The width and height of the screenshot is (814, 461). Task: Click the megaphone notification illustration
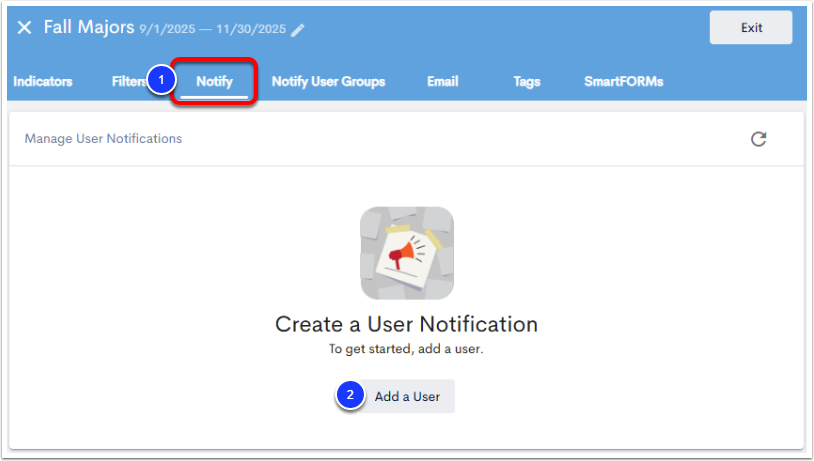point(407,253)
